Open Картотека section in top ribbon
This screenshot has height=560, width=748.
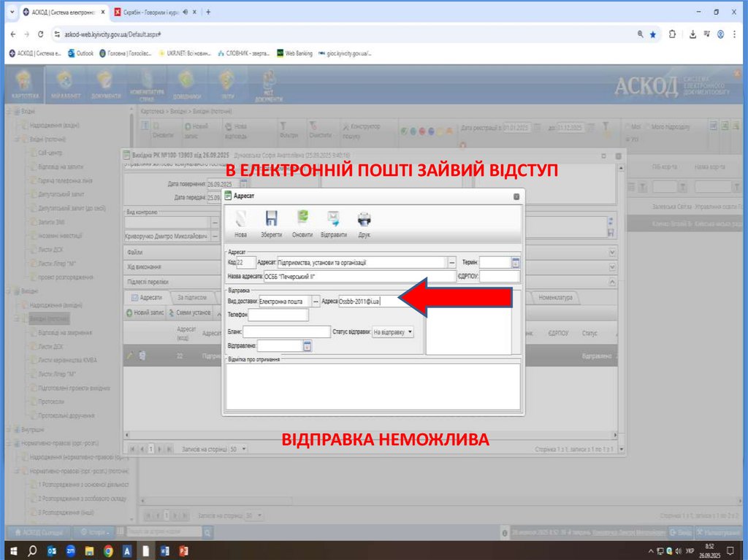coord(25,85)
